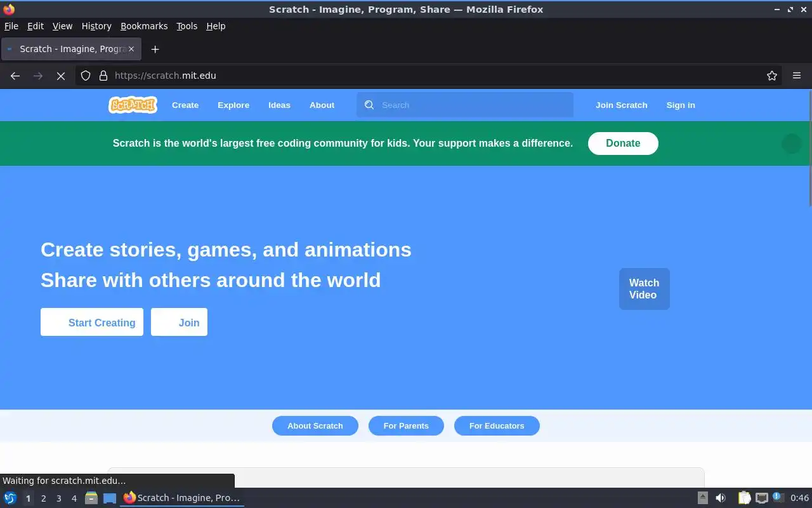The height and width of the screenshot is (508, 812).
Task: Click the search magnifier icon on Scratch
Action: pyautogui.click(x=369, y=105)
